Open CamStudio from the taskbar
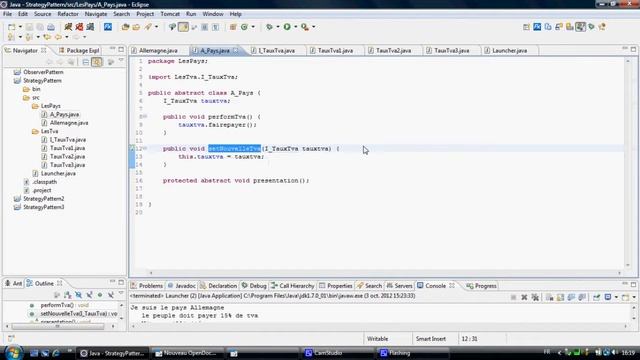This screenshot has height=360, width=640. (x=336, y=353)
